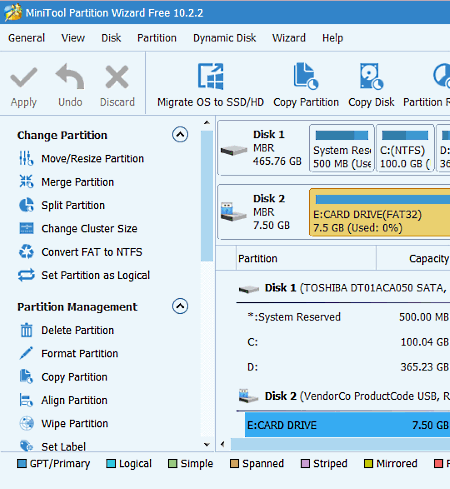The width and height of the screenshot is (450, 489).
Task: Click sidebar scroll down arrow
Action: [x=207, y=444]
